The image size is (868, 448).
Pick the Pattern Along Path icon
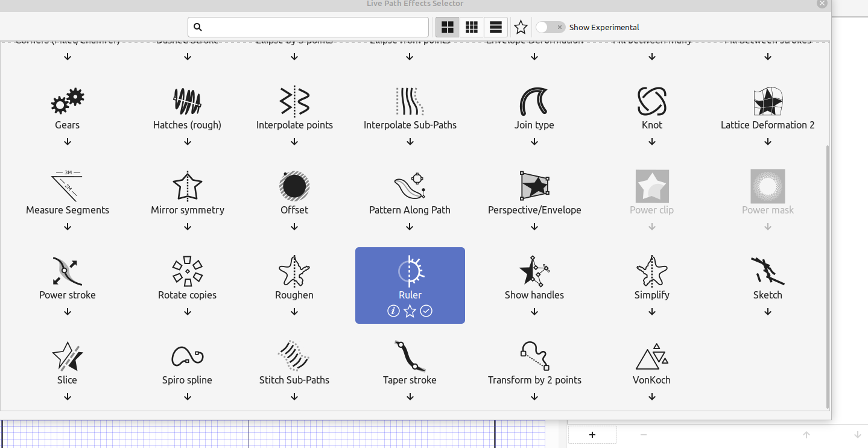[x=410, y=186]
